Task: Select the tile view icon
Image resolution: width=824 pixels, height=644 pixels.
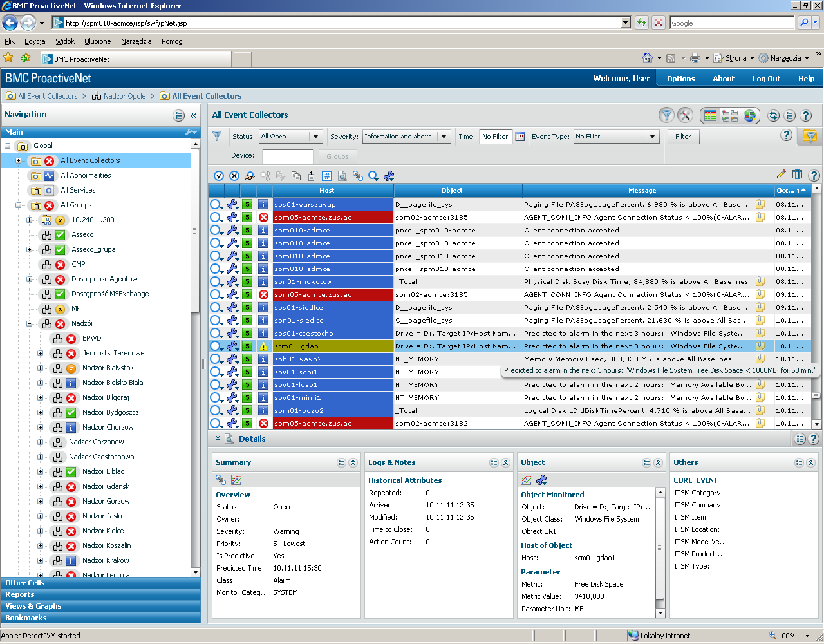Action: tap(730, 116)
